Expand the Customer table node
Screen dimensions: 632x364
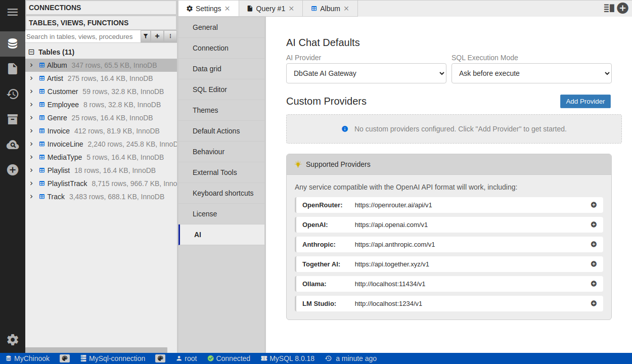(x=31, y=92)
